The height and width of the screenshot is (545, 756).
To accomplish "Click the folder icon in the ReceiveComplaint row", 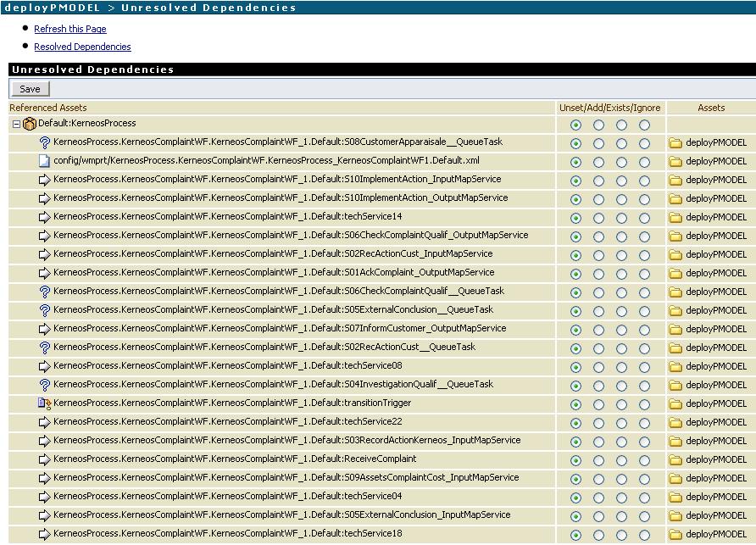I will point(675,459).
